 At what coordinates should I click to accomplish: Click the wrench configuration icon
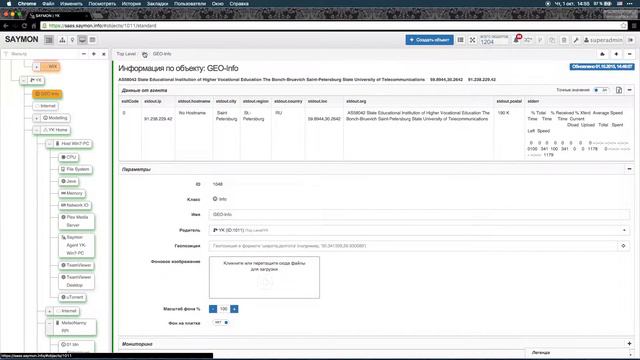tap(576, 40)
